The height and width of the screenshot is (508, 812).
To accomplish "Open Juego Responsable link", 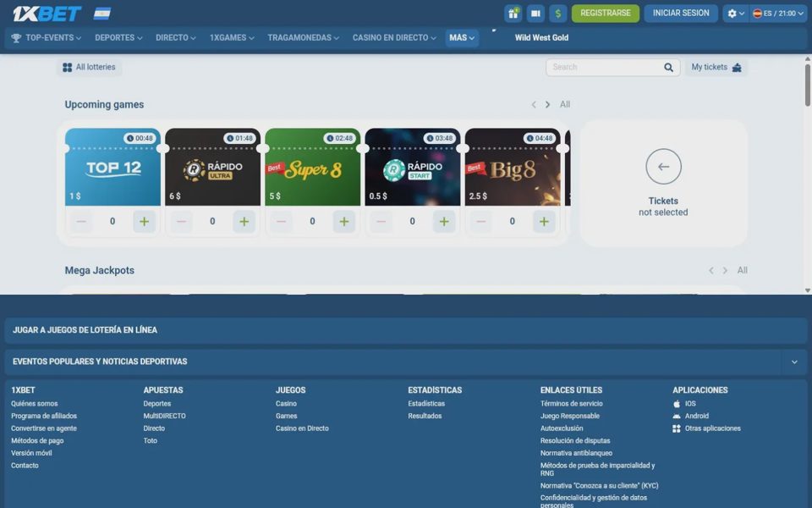I will [x=569, y=417].
